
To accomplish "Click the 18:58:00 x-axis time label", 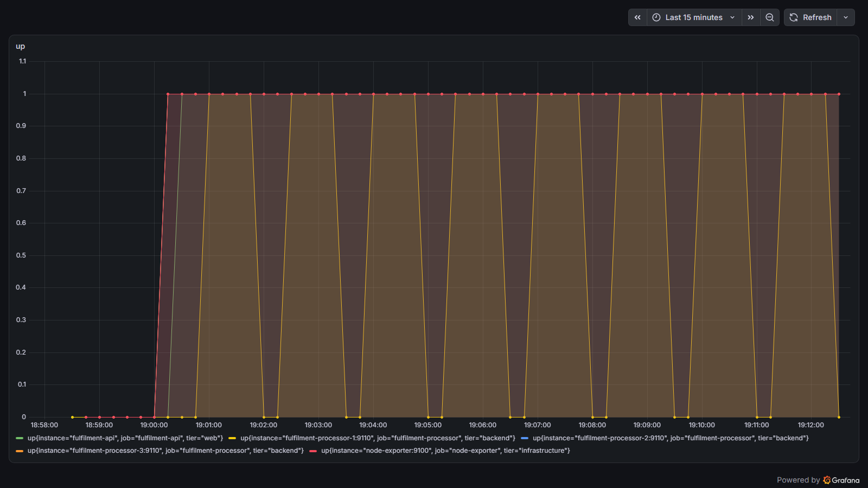I will pyautogui.click(x=44, y=425).
